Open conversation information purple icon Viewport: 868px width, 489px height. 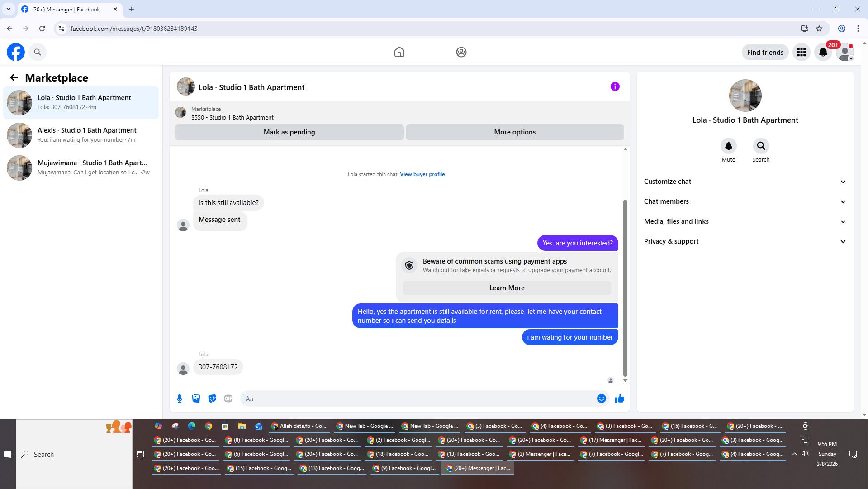click(x=615, y=86)
